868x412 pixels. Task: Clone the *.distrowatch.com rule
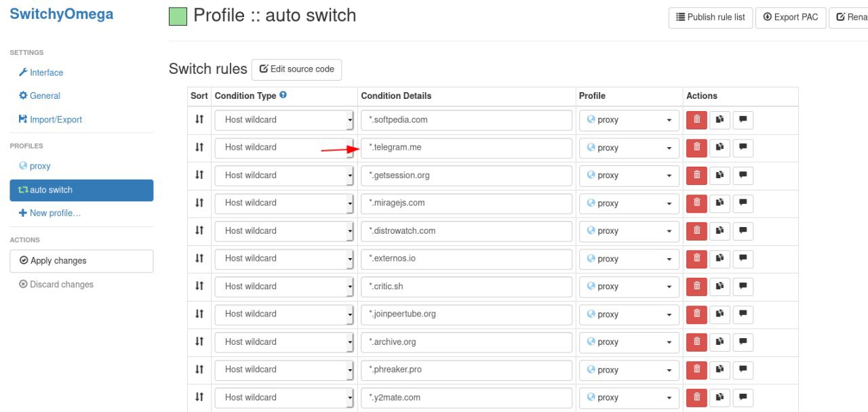click(719, 231)
